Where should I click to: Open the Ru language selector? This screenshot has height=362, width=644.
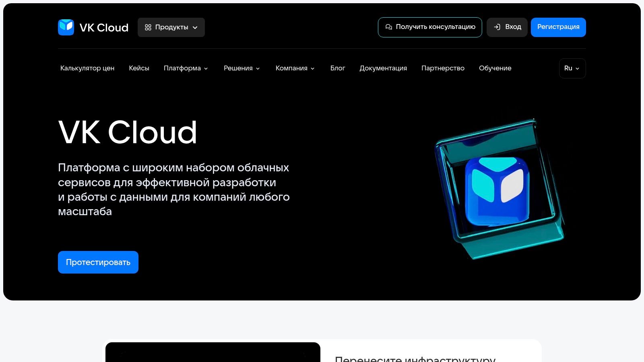(572, 68)
